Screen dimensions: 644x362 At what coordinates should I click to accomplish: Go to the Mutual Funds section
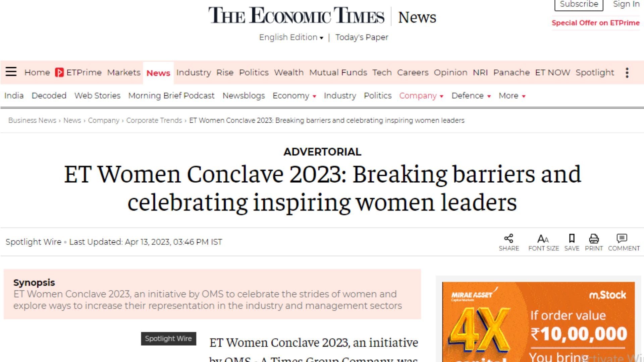338,72
